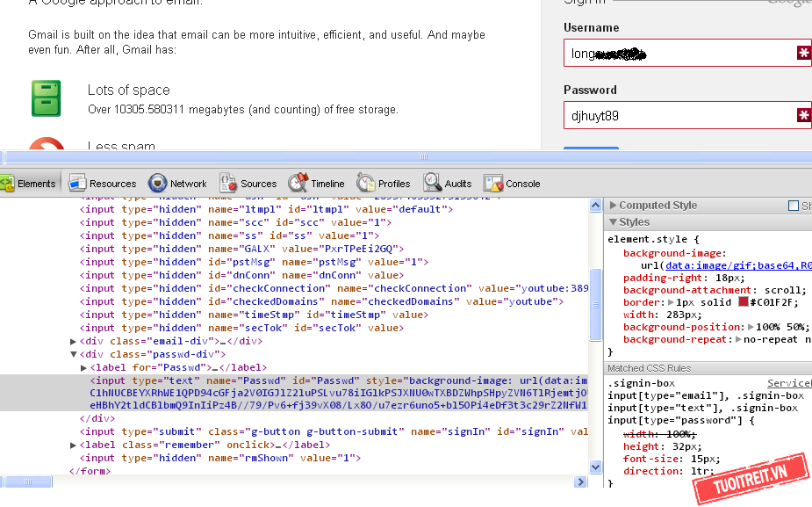Click the red asterisk in the Username field
Screen dimensions: 812x507
[x=803, y=54]
